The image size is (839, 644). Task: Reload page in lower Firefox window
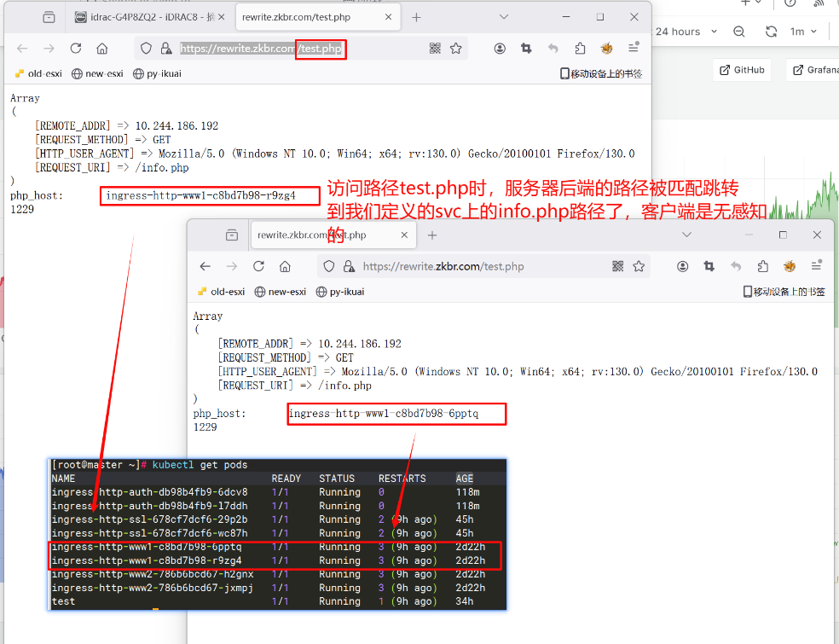(258, 267)
